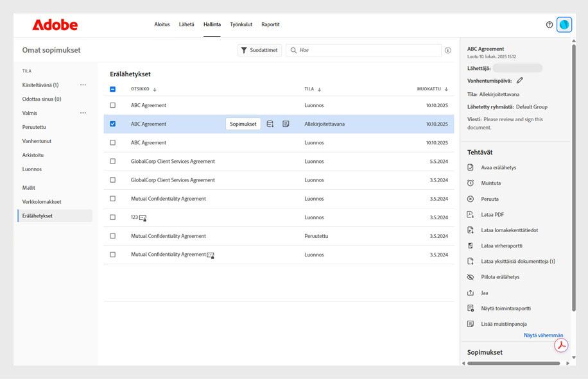The width and height of the screenshot is (588, 379).
Task: Click the Sopimukset button in selected row
Action: (243, 124)
